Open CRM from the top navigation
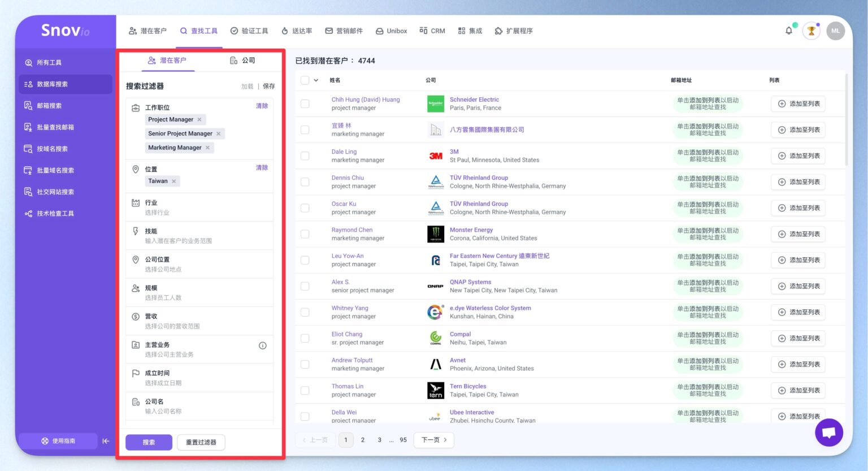868x471 pixels. 432,31
